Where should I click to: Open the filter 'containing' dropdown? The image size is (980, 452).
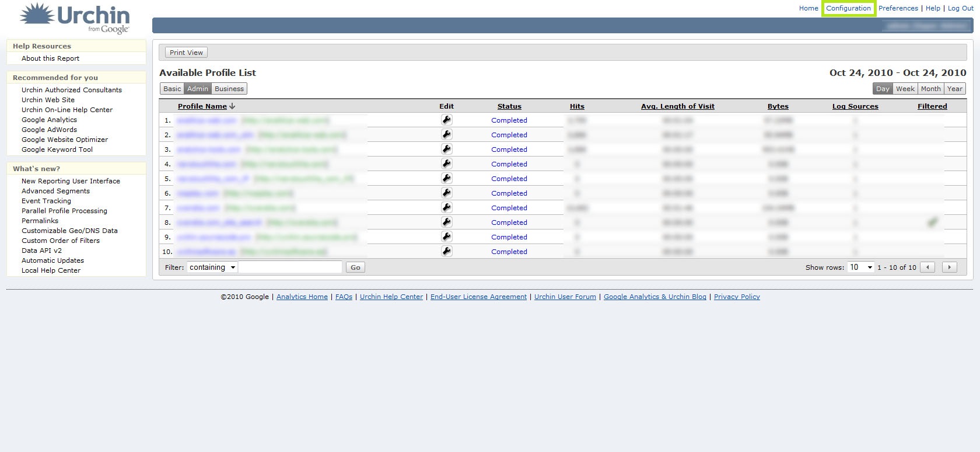pyautogui.click(x=212, y=267)
